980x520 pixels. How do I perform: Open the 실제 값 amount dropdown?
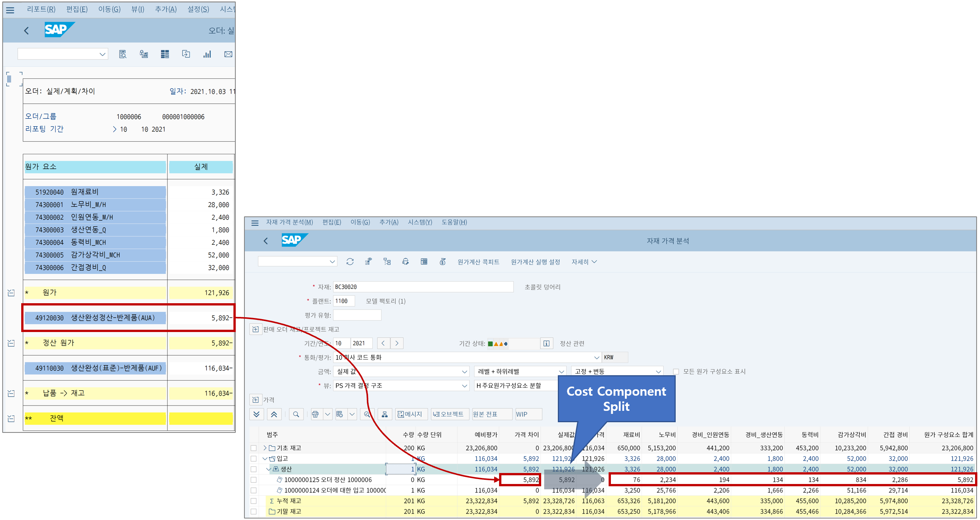[x=464, y=372]
